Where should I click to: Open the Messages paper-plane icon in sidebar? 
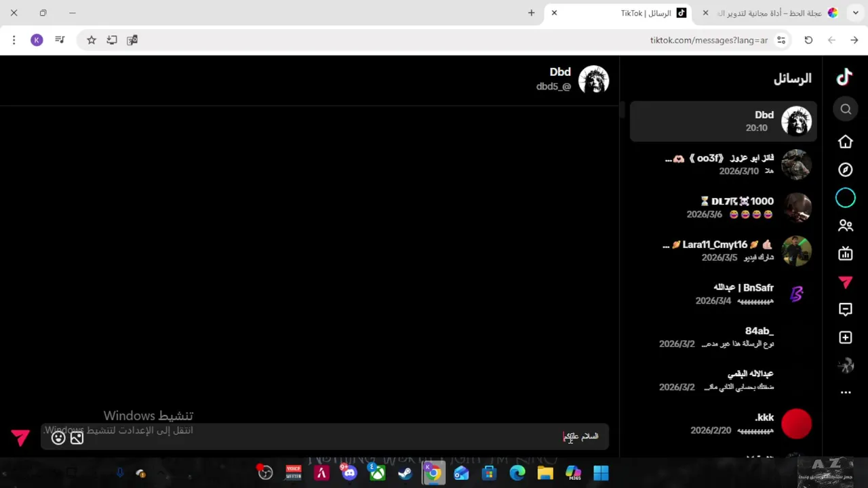pyautogui.click(x=846, y=282)
